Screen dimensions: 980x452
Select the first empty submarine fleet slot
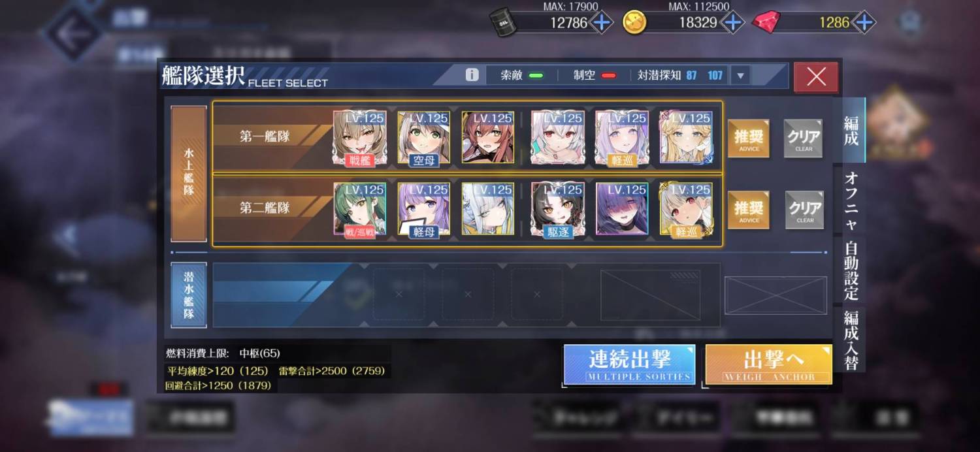[x=399, y=295]
